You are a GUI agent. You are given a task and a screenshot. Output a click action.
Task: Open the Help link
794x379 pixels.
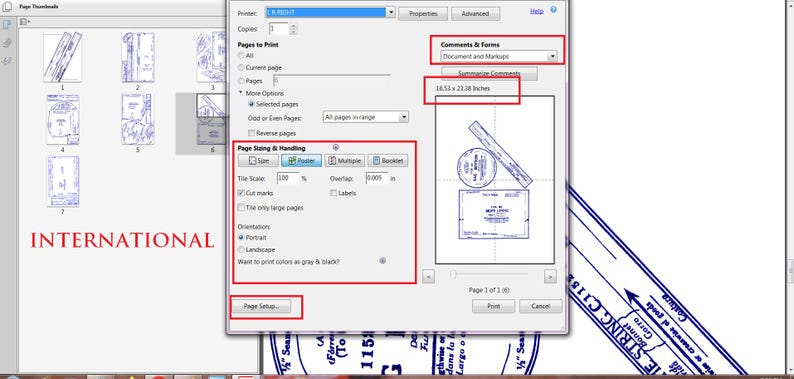pyautogui.click(x=536, y=11)
